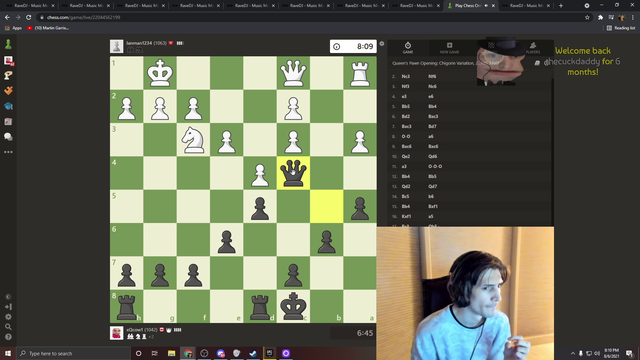This screenshot has width=640, height=360.
Task: Reload the page with browser refresh button
Action: (28, 18)
